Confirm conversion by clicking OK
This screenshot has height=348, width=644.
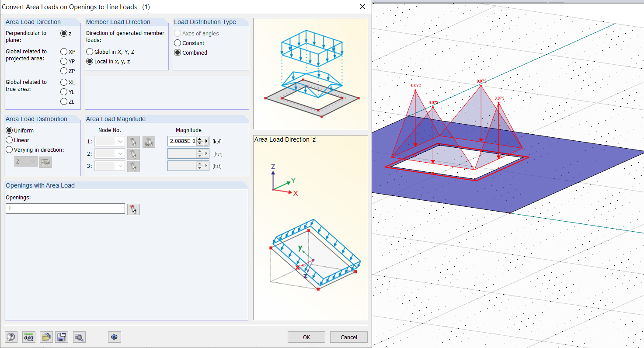(306, 337)
